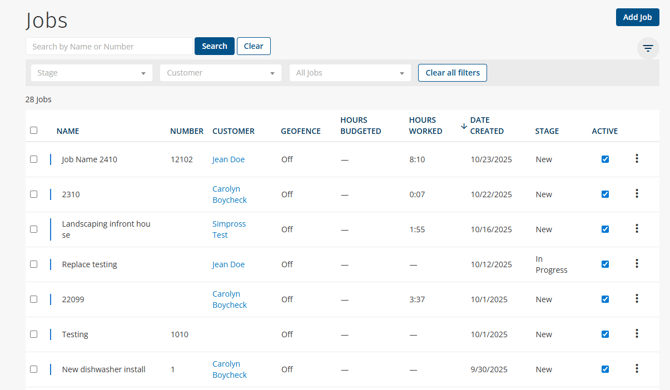Open Carolyn Boycheck link in 2310 row
Image resolution: width=670 pixels, height=390 pixels.
229,194
